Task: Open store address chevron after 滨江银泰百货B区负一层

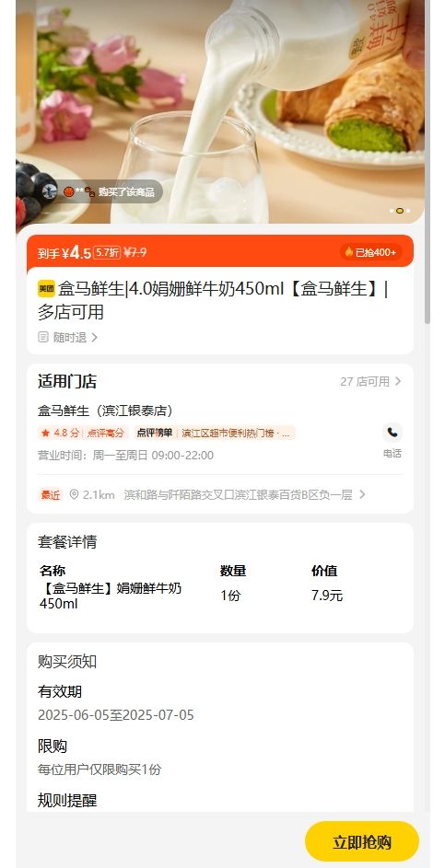Action: (362, 494)
